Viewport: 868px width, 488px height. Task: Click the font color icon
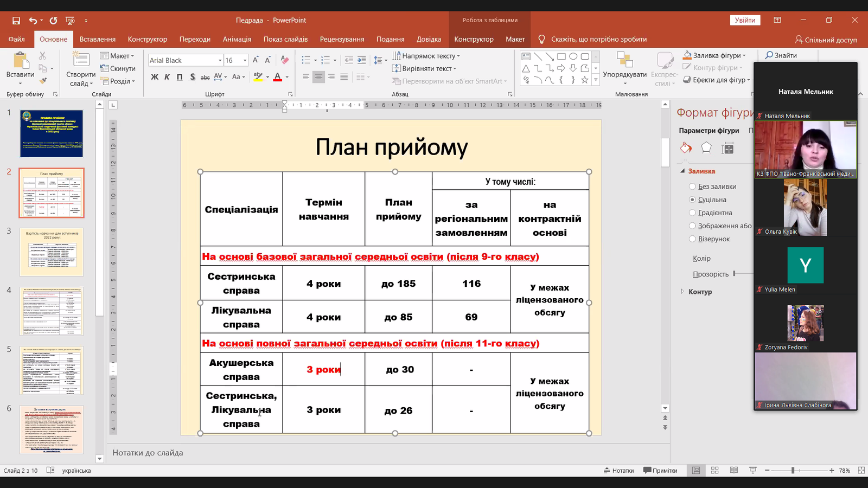click(x=278, y=77)
